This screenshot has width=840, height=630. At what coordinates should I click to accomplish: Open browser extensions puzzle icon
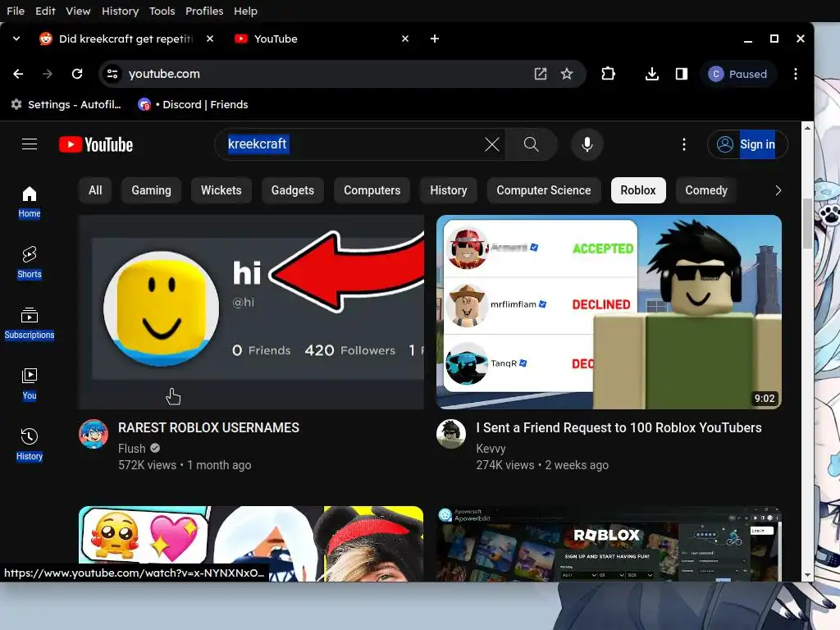(608, 74)
